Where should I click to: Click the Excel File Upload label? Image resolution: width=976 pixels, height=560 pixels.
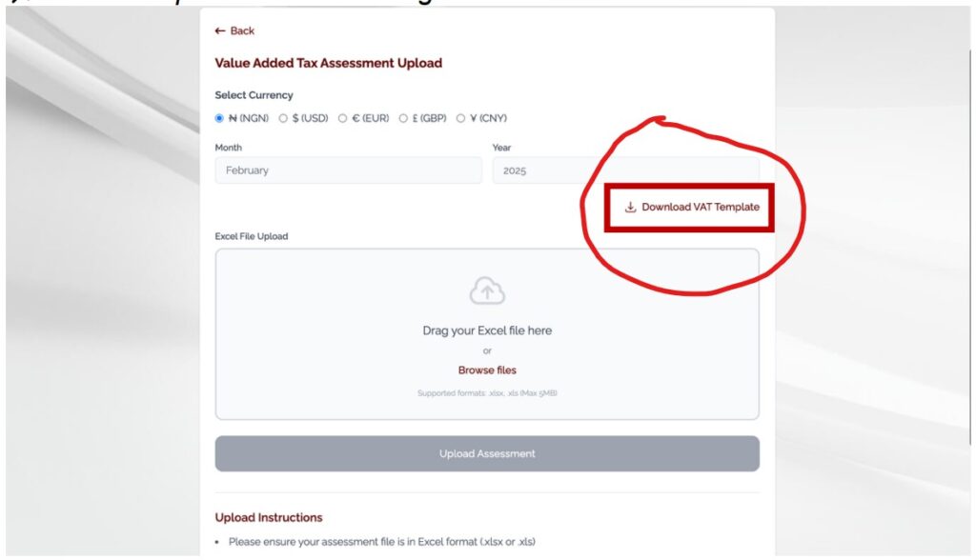click(252, 236)
